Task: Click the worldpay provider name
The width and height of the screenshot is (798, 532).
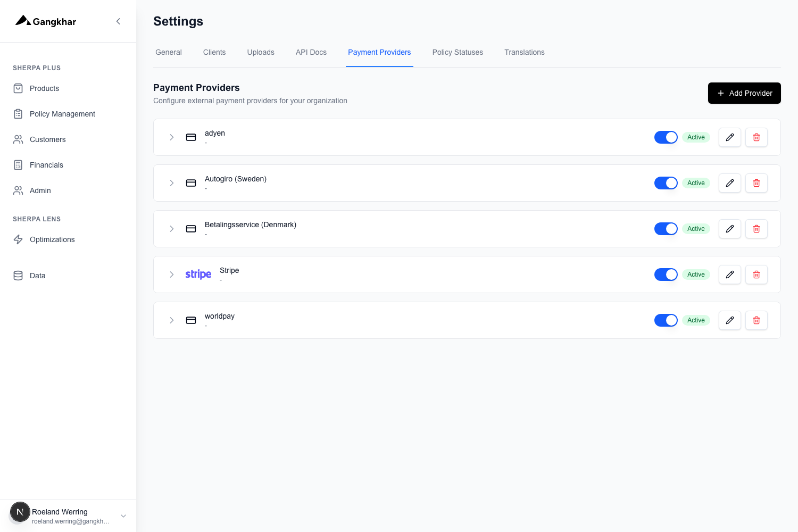Action: [220, 316]
